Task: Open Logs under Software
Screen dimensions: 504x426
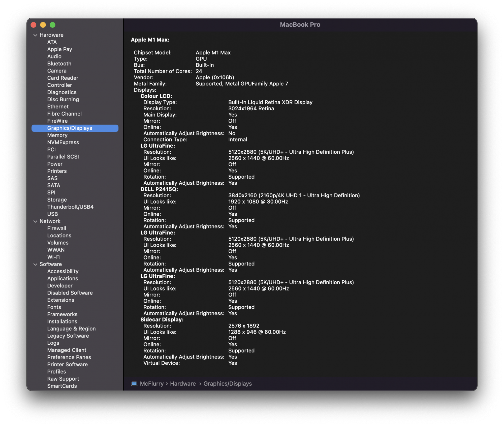Action: pyautogui.click(x=53, y=343)
